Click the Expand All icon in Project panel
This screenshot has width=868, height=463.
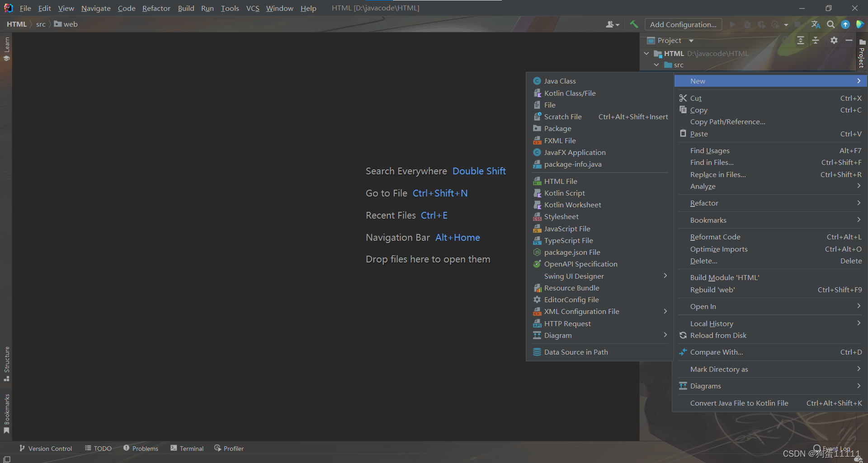click(801, 41)
